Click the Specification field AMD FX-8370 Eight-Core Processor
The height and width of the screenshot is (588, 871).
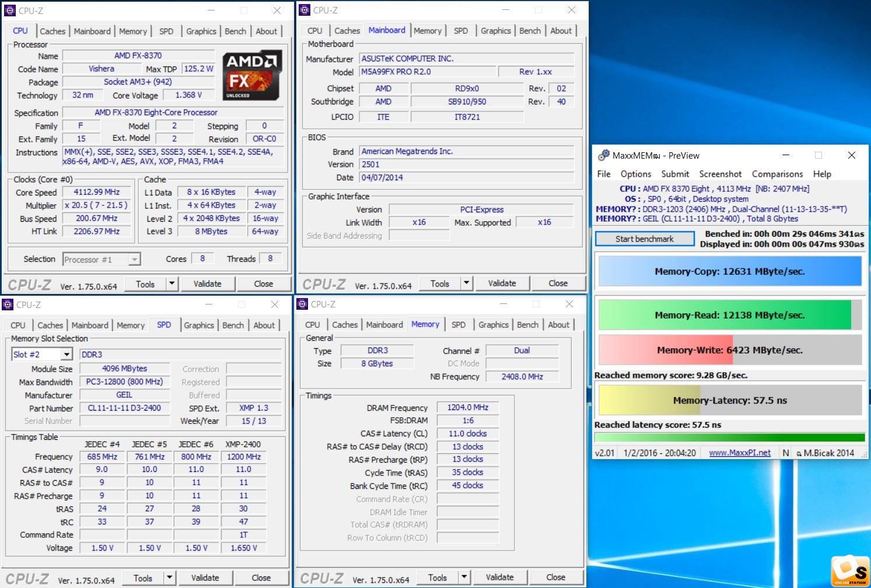173,113
